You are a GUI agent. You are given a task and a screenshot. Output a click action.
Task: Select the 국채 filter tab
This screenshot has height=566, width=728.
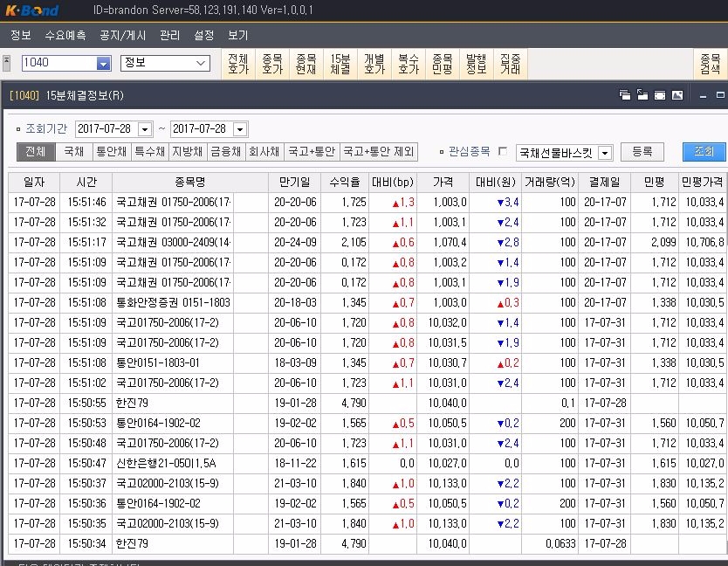74,151
